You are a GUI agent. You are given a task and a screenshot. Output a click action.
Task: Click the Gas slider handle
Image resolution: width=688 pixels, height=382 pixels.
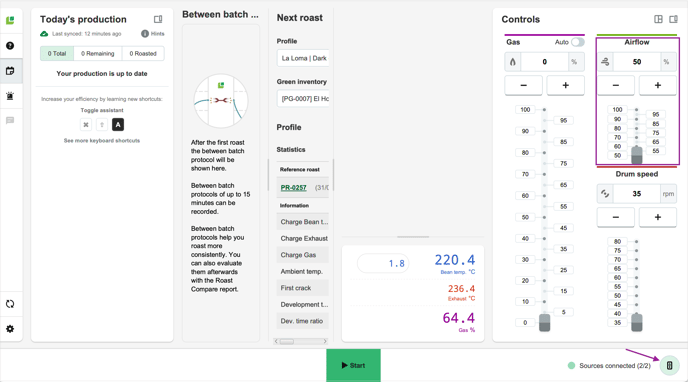[545, 322]
